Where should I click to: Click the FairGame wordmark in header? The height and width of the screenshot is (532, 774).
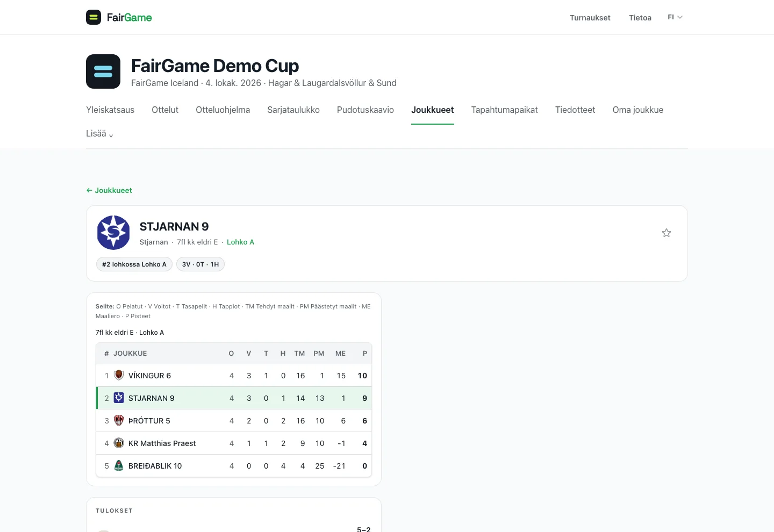pyautogui.click(x=130, y=18)
